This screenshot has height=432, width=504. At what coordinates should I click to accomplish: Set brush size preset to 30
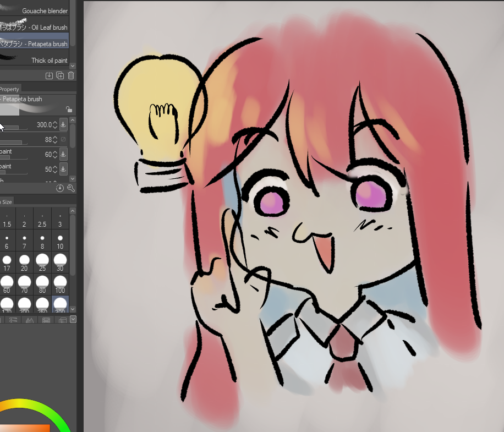(x=60, y=263)
